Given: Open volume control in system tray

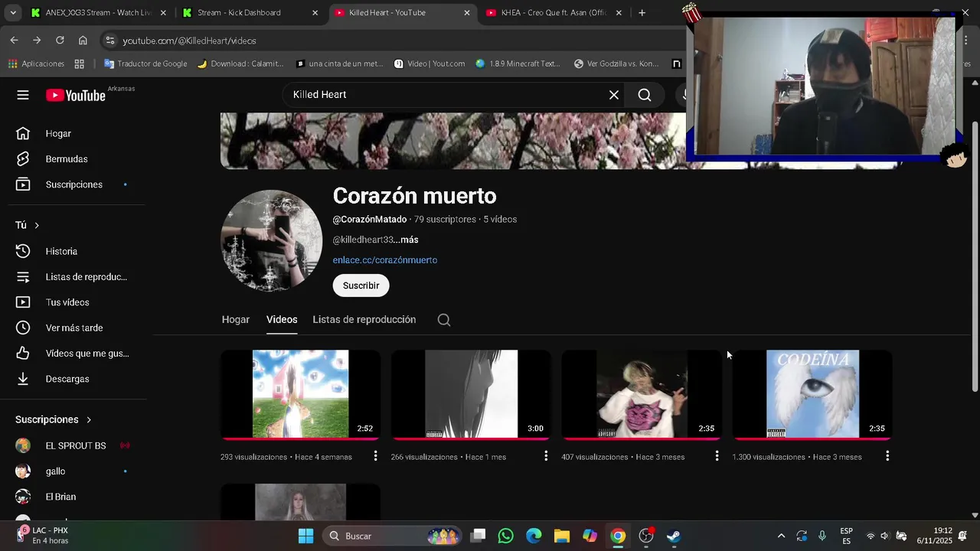Looking at the screenshot, I should (x=884, y=536).
